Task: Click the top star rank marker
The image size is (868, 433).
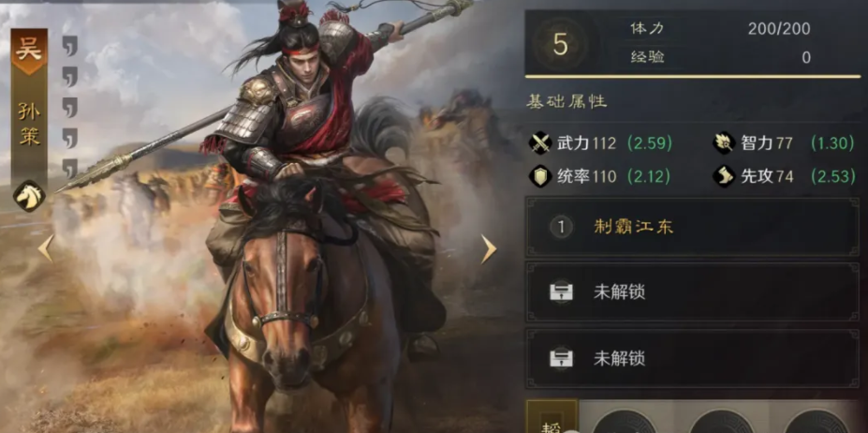Action: 69,46
